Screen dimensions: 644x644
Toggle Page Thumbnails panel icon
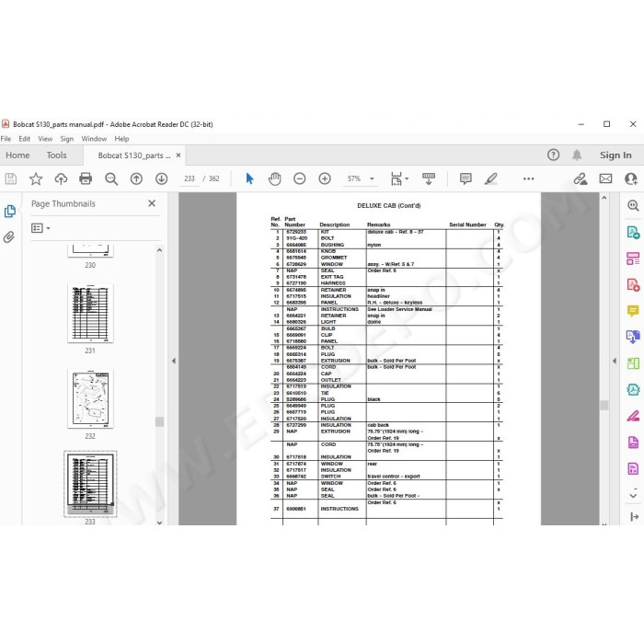point(10,211)
